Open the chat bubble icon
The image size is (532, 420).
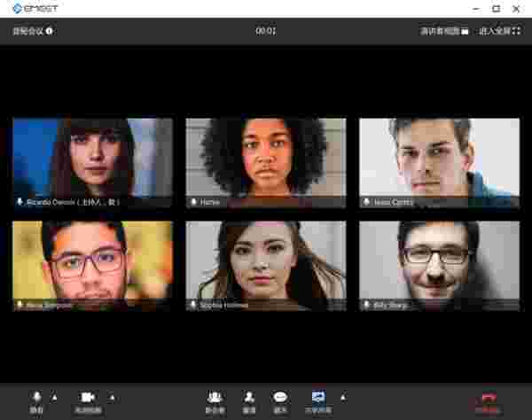pos(280,402)
